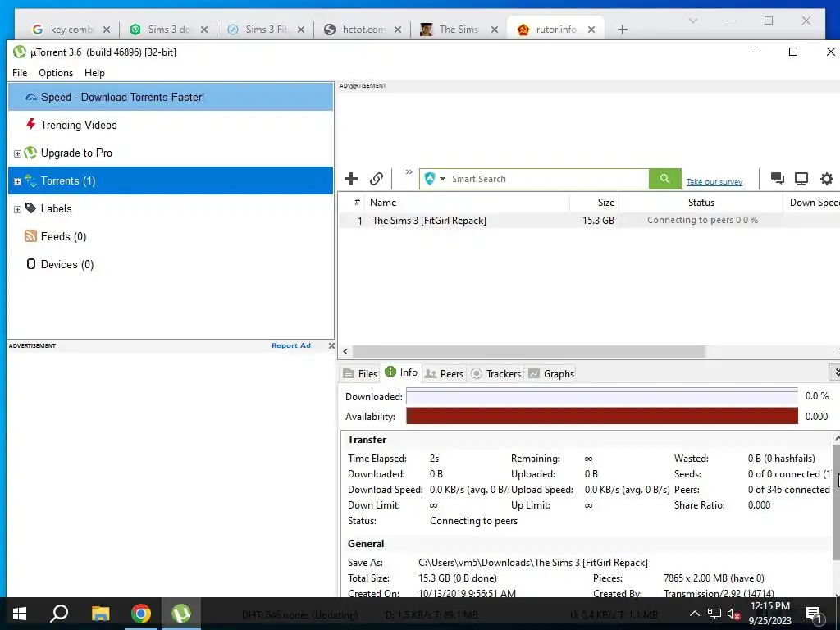Sort by the Status column header
This screenshot has width=840, height=630.
pos(701,203)
